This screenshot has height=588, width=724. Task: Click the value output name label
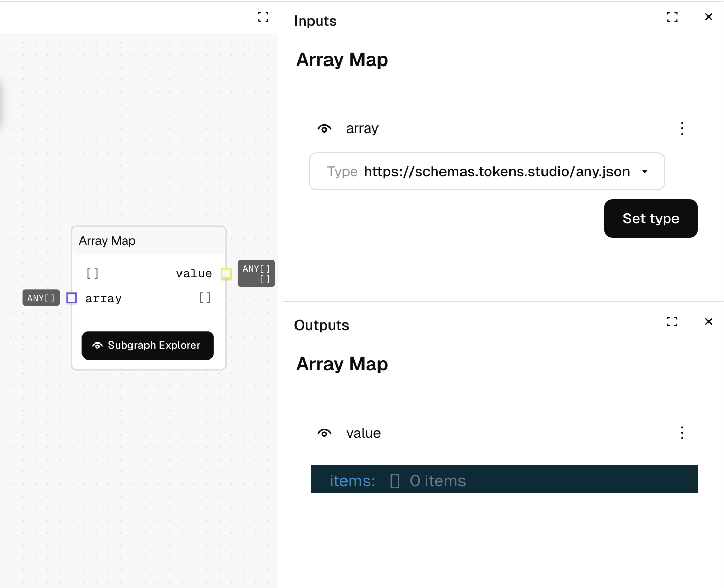(363, 433)
